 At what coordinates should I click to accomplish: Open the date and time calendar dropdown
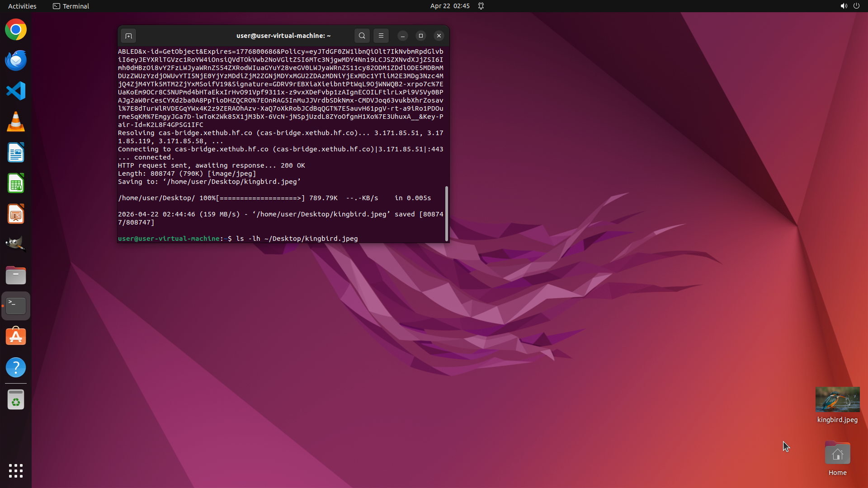pos(450,6)
